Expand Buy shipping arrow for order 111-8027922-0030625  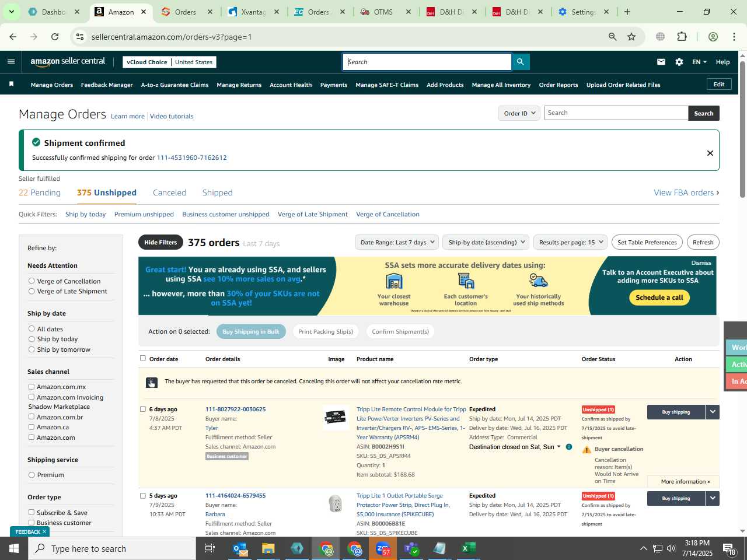click(x=713, y=412)
